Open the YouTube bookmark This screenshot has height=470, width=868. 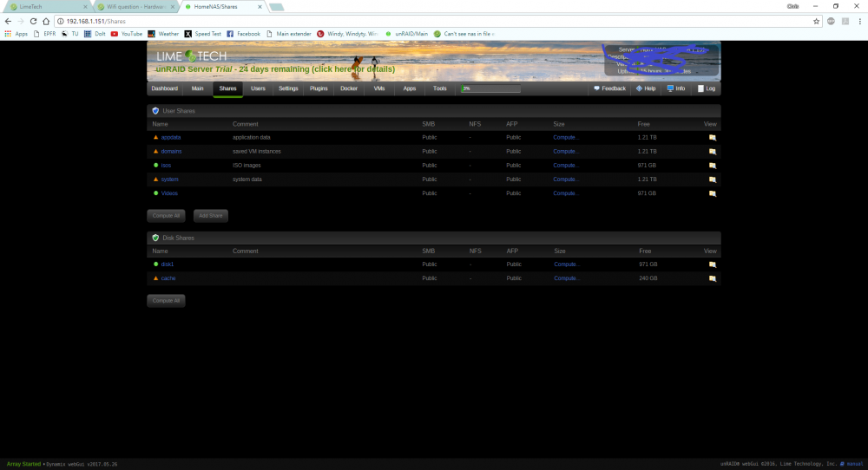127,34
